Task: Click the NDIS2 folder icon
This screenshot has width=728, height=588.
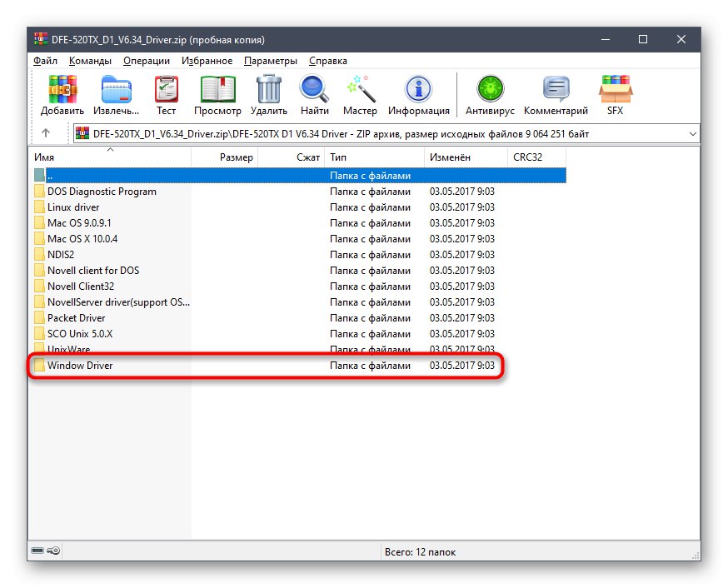Action: click(x=40, y=254)
